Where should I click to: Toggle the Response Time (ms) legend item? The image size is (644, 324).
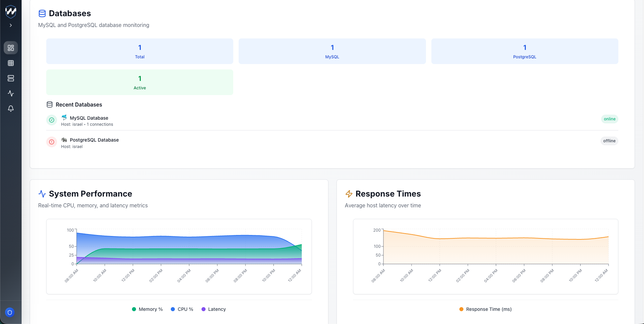[485, 309]
